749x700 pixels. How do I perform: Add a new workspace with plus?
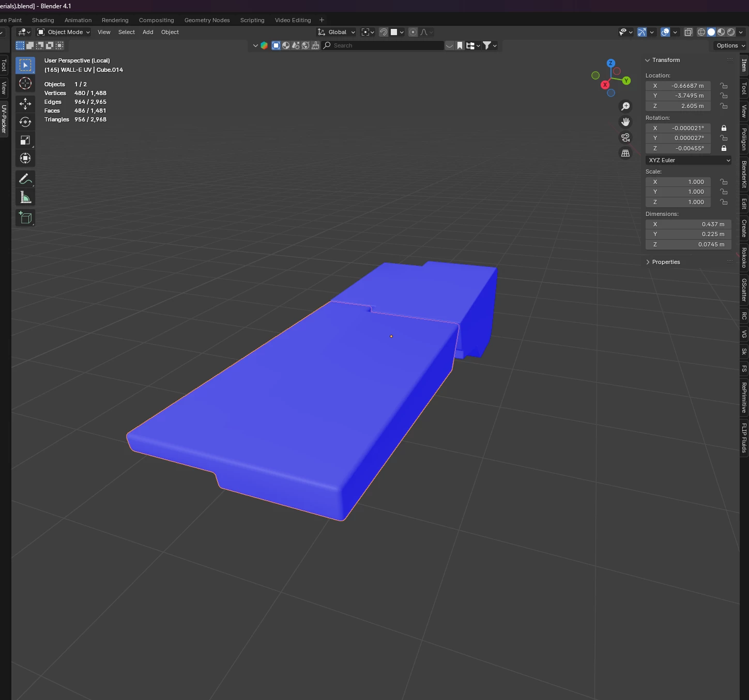[x=322, y=20]
